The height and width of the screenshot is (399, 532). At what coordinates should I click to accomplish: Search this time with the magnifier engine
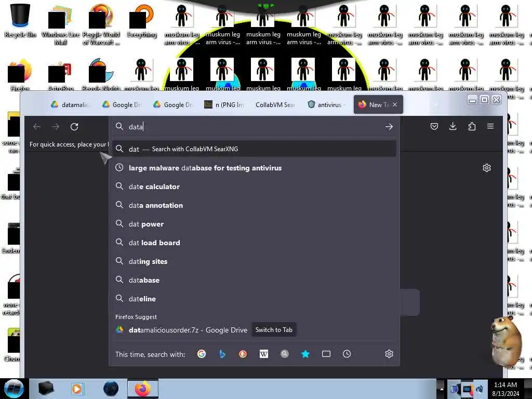pyautogui.click(x=284, y=354)
